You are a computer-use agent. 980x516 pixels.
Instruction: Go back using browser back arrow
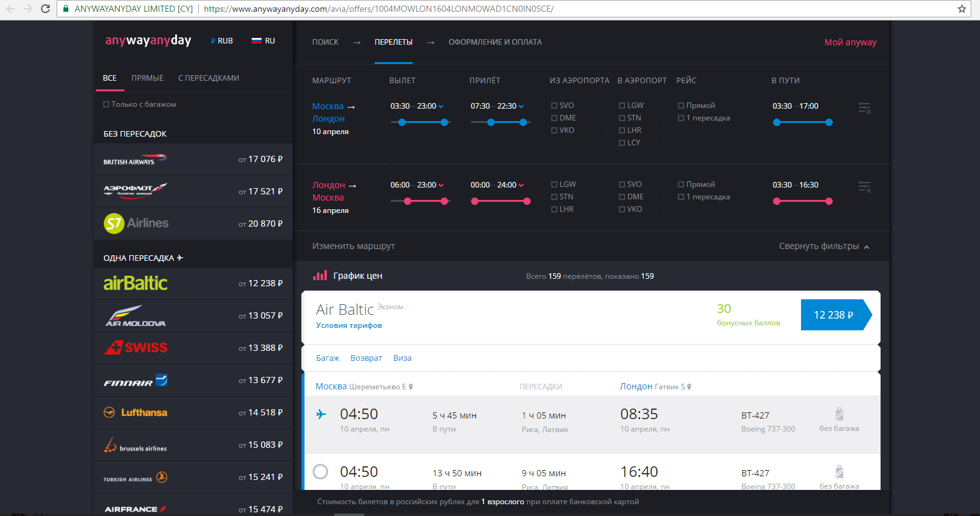tap(11, 9)
